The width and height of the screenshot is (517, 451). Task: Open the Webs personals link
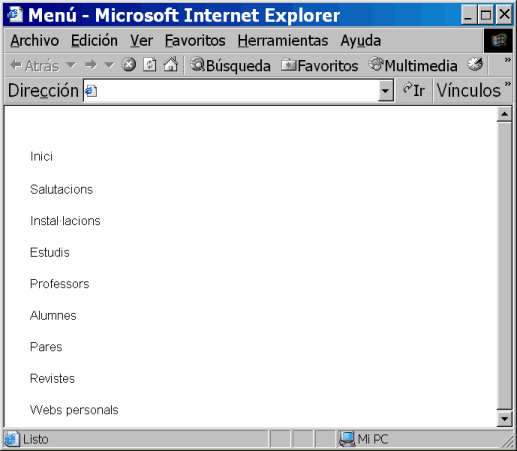point(74,410)
